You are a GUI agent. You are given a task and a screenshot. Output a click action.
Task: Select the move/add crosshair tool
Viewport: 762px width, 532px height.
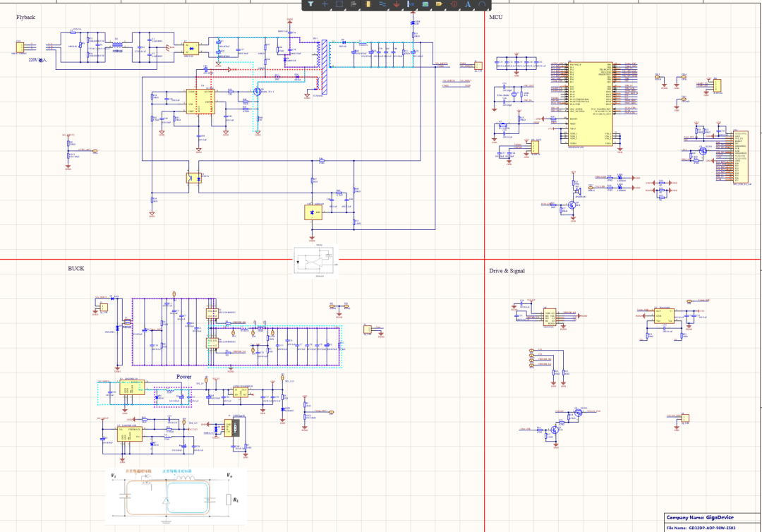pyautogui.click(x=325, y=4)
